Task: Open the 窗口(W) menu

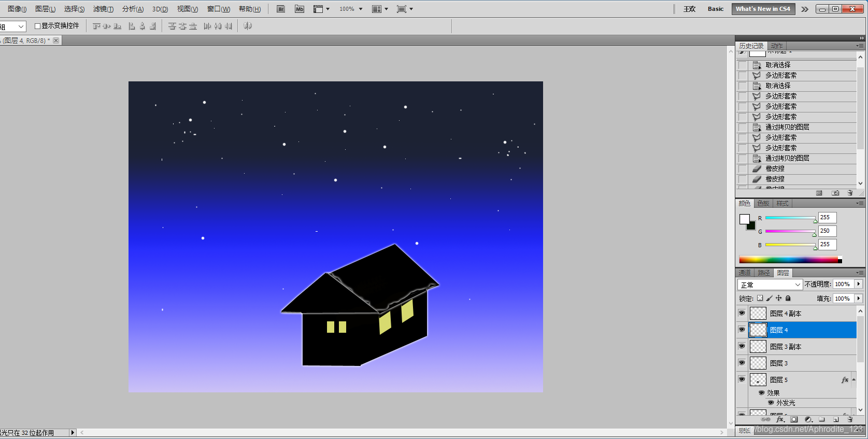Action: [219, 9]
